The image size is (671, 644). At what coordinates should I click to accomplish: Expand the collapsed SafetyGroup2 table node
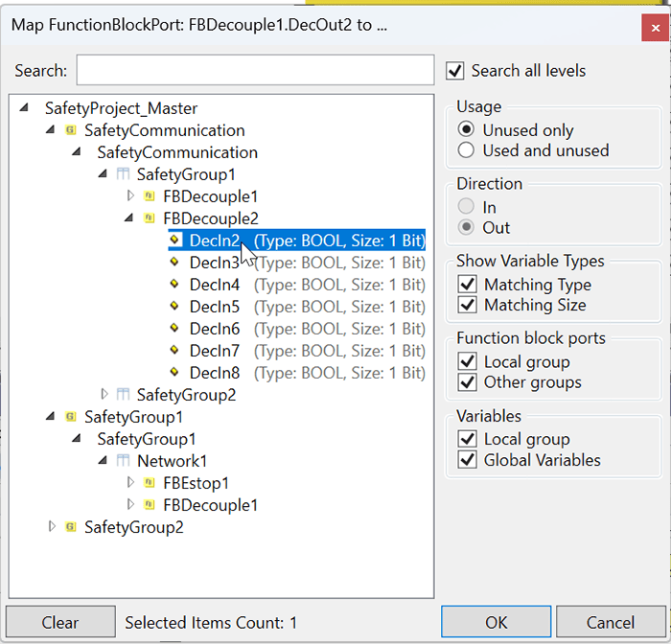(x=104, y=394)
